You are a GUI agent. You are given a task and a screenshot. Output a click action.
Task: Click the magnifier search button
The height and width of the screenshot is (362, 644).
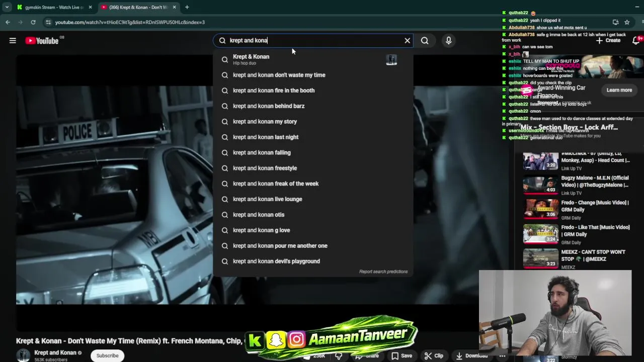click(x=425, y=41)
